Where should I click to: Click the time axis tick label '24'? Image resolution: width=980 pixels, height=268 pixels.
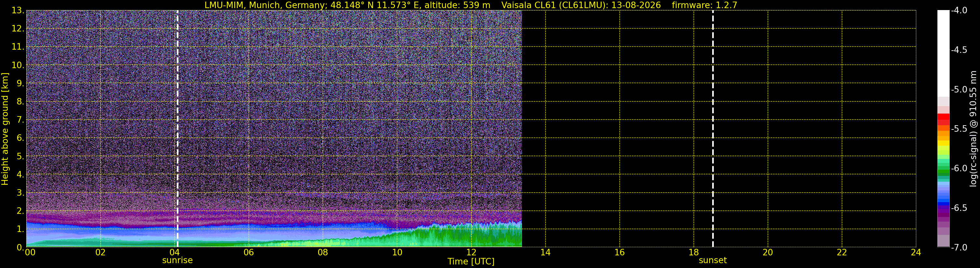(x=916, y=252)
